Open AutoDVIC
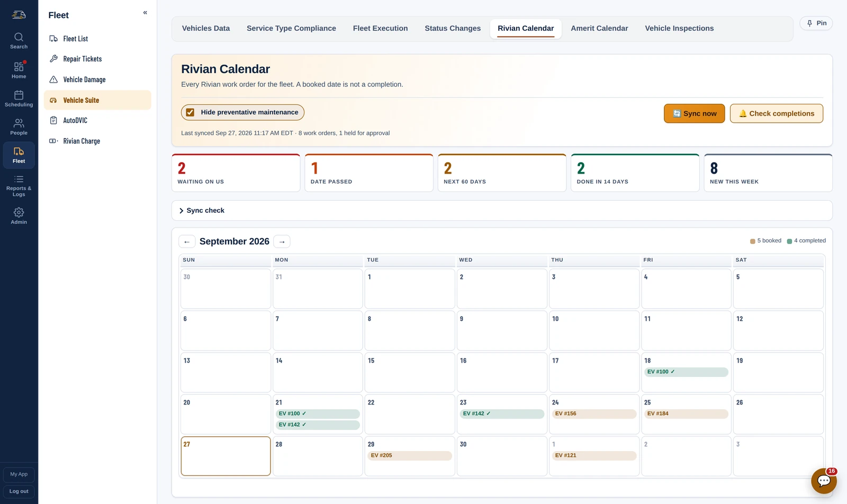847x504 pixels. tap(97, 120)
